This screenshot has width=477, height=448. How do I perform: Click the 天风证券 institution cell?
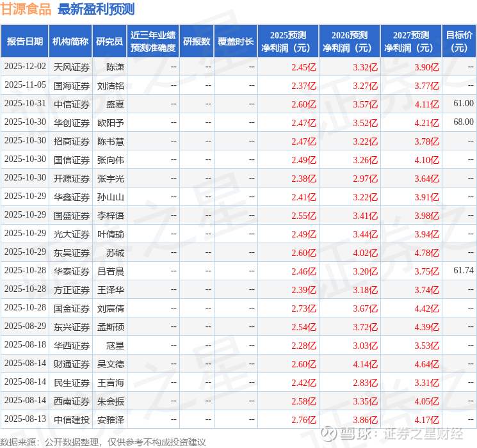click(x=72, y=67)
